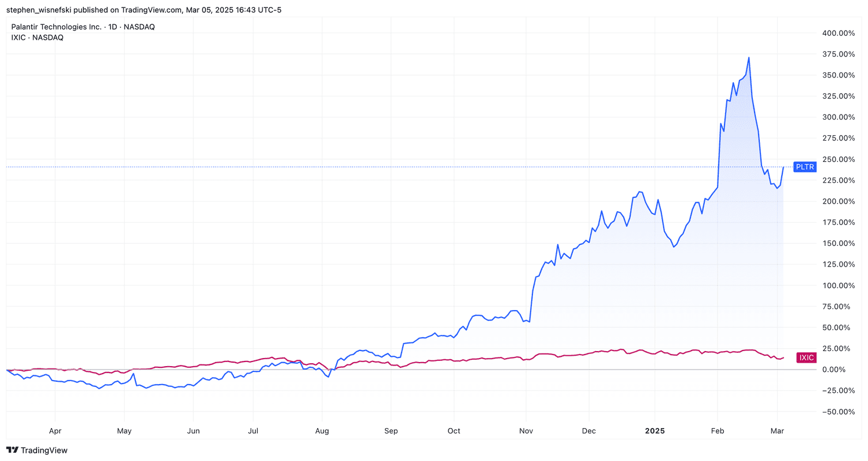The width and height of the screenshot is (868, 461).
Task: Click the IXIC · NASDAQ legend line
Action: [x=37, y=38]
